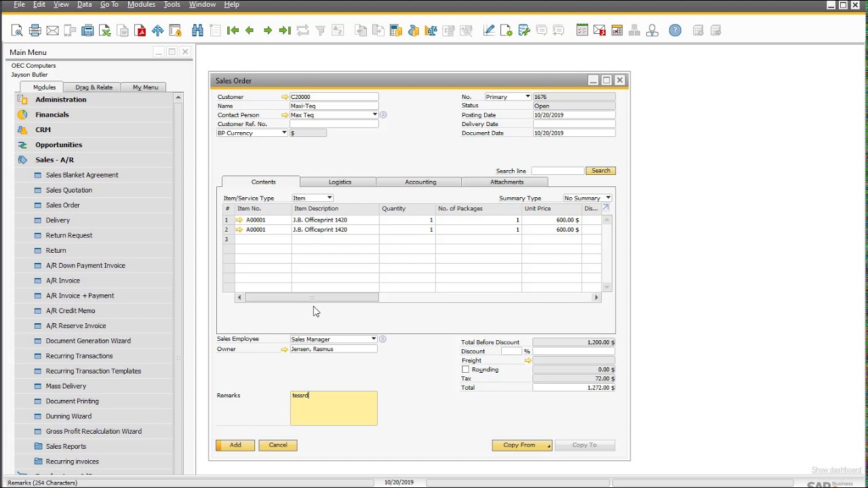Switch to Drag & Relate tab

(x=94, y=87)
